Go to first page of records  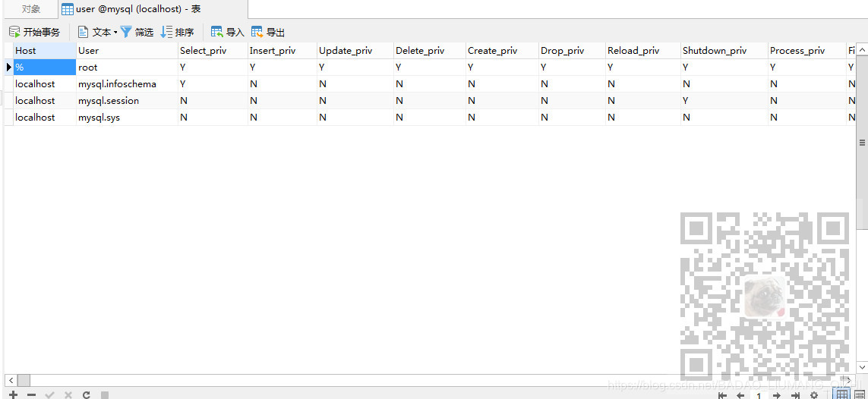click(x=722, y=395)
